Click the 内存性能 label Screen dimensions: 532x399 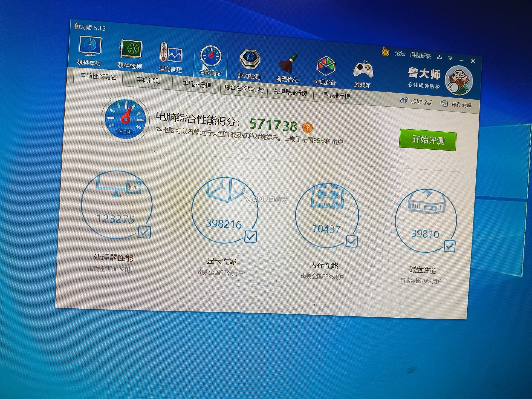click(x=324, y=265)
